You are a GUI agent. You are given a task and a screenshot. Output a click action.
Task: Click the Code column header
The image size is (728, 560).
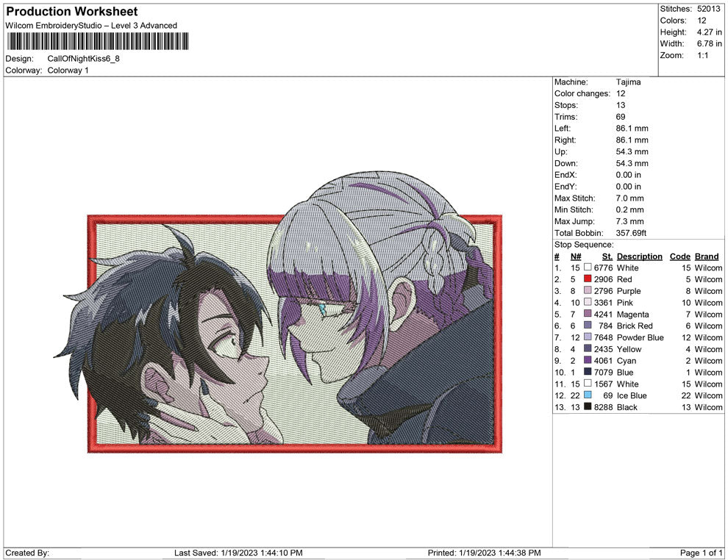coord(679,256)
